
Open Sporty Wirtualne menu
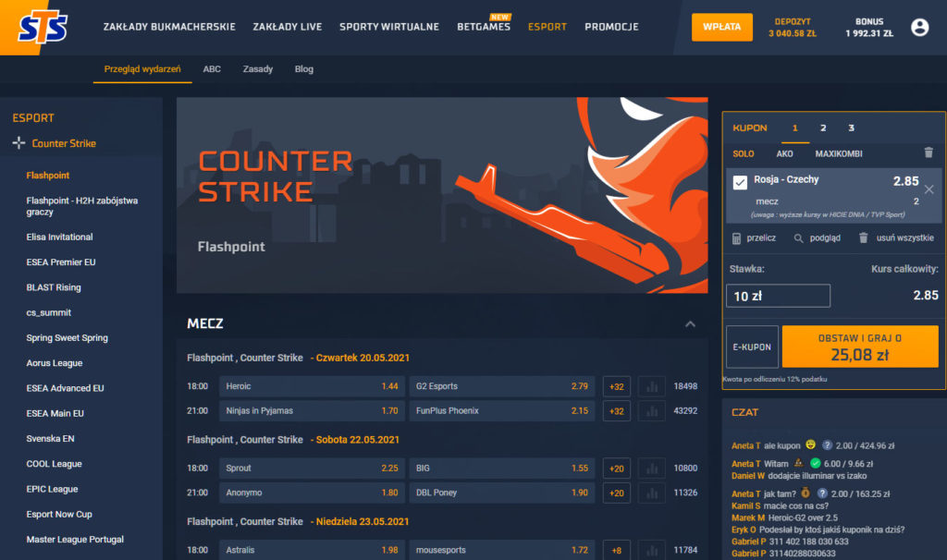tap(389, 27)
